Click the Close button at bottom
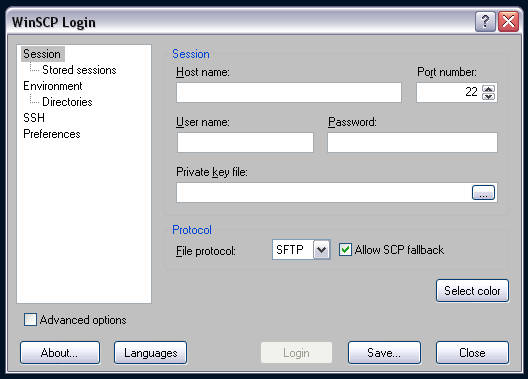 (472, 353)
